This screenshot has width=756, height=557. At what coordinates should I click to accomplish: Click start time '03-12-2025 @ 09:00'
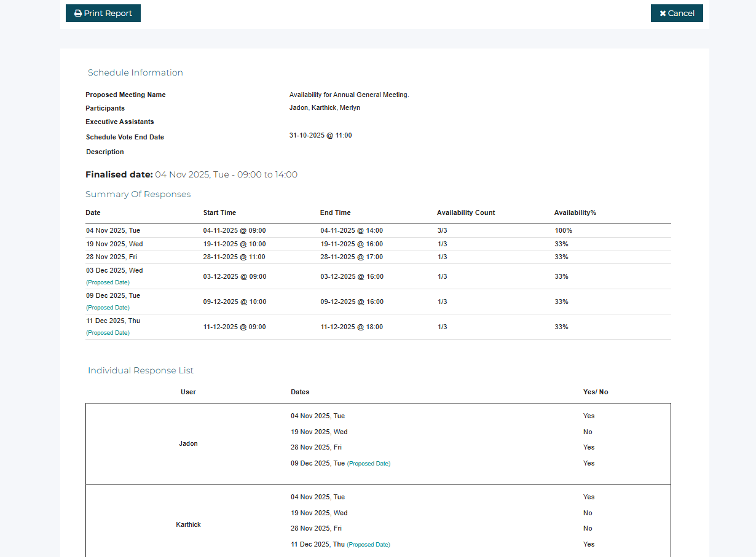(x=235, y=276)
